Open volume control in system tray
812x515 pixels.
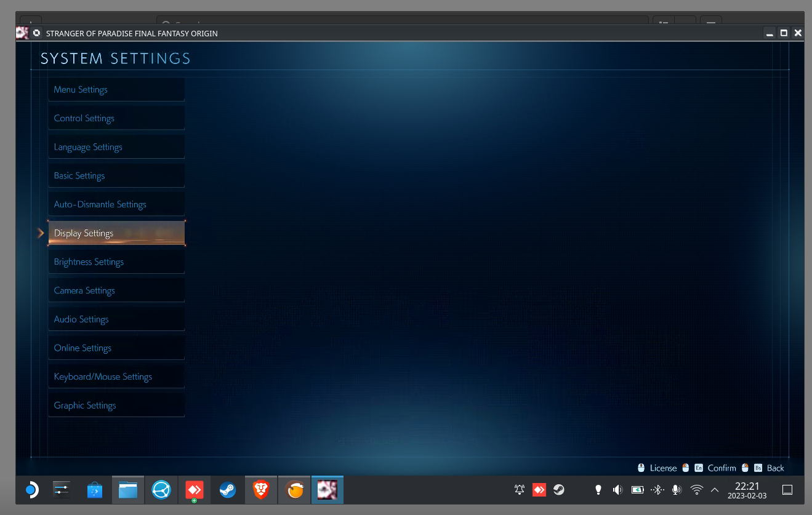[x=617, y=490]
